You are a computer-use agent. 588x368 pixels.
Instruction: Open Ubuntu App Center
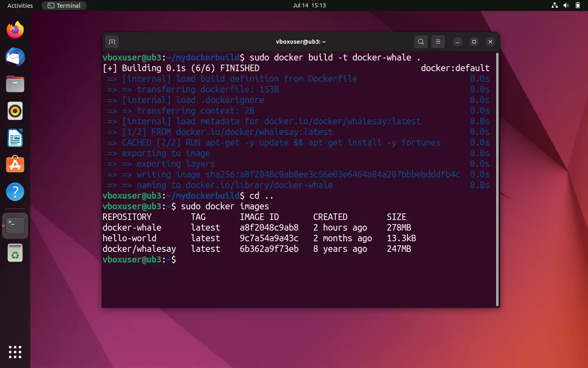(15, 165)
